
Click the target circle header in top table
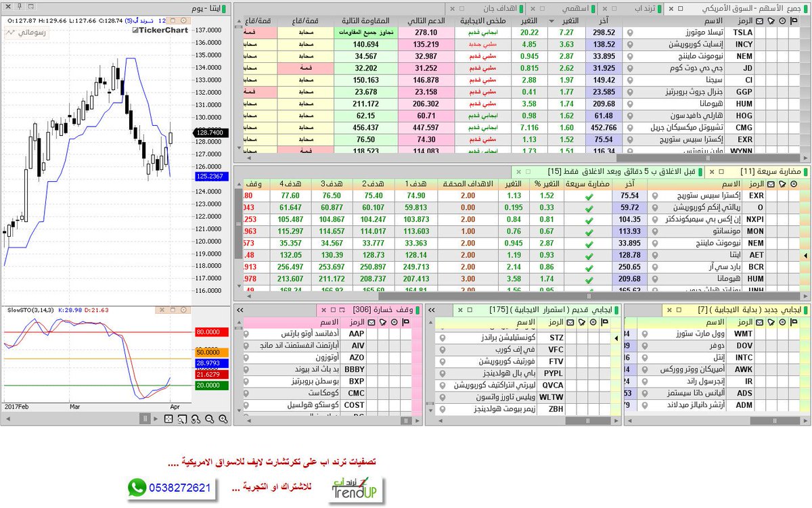(x=782, y=21)
